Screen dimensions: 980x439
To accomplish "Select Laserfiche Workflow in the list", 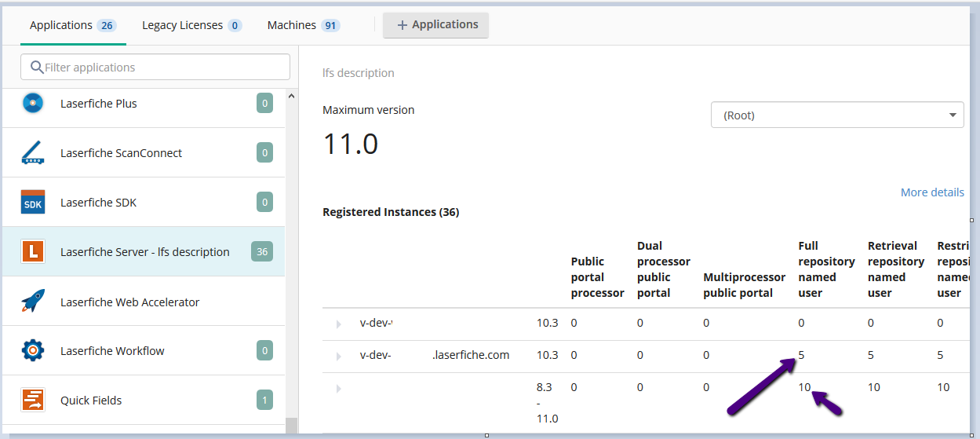I will 143,351.
